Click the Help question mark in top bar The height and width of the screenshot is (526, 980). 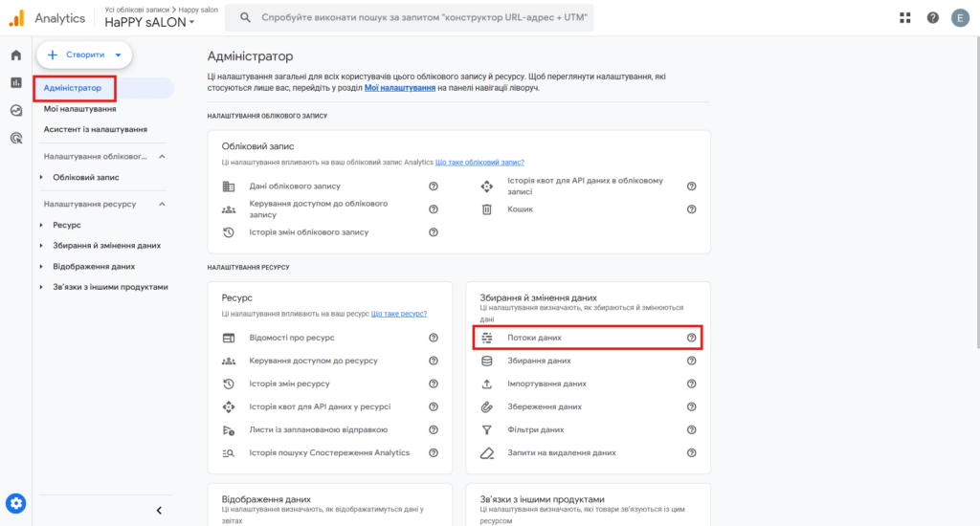tap(932, 18)
